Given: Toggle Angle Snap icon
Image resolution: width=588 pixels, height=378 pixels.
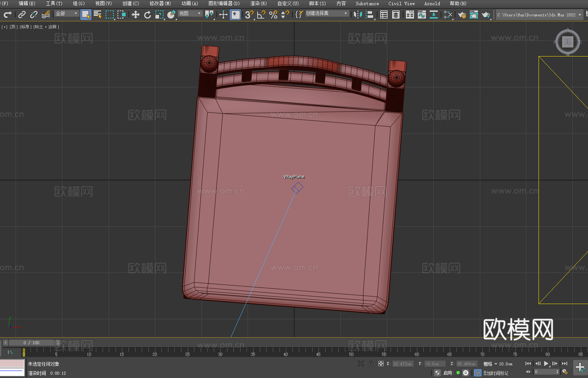Looking at the screenshot, I should tap(261, 14).
